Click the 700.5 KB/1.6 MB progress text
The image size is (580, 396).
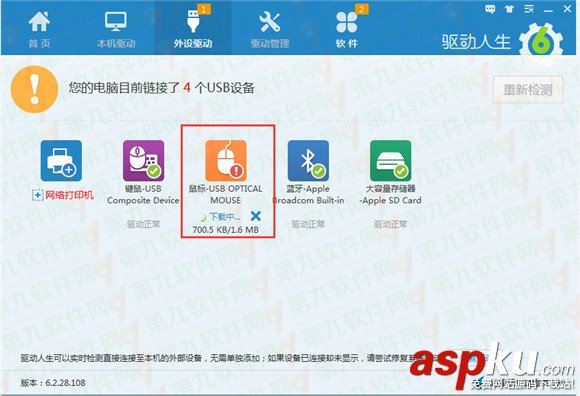(226, 230)
